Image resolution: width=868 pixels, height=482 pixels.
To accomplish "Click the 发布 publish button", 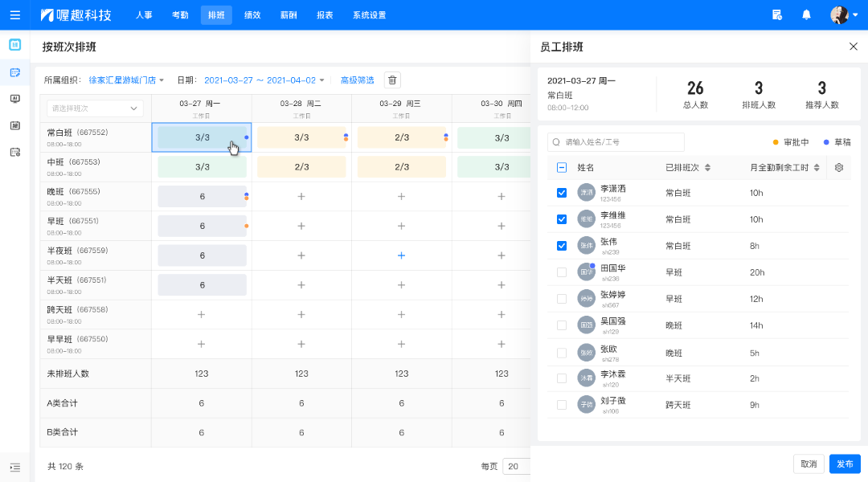I will pos(845,464).
